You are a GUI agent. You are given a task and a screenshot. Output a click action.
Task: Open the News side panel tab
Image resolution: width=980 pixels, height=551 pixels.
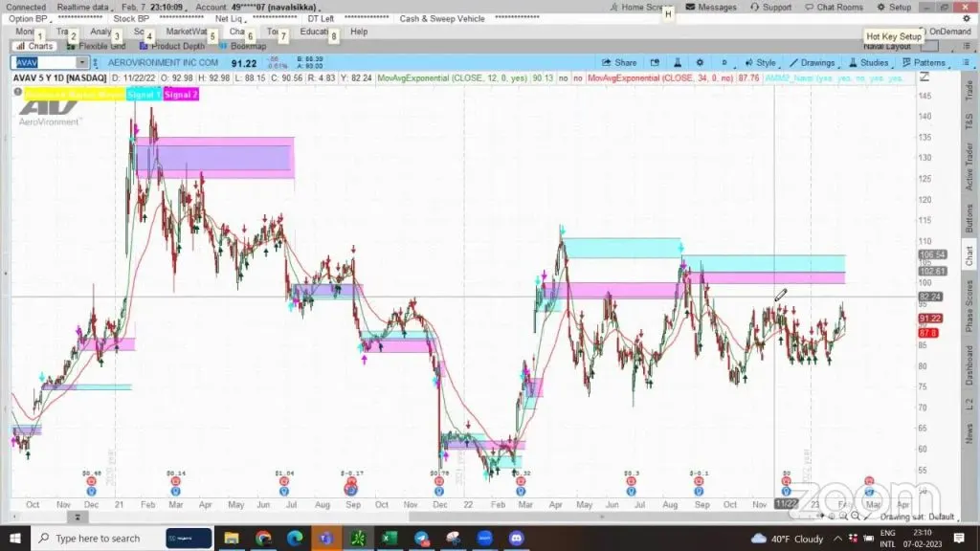click(x=969, y=432)
